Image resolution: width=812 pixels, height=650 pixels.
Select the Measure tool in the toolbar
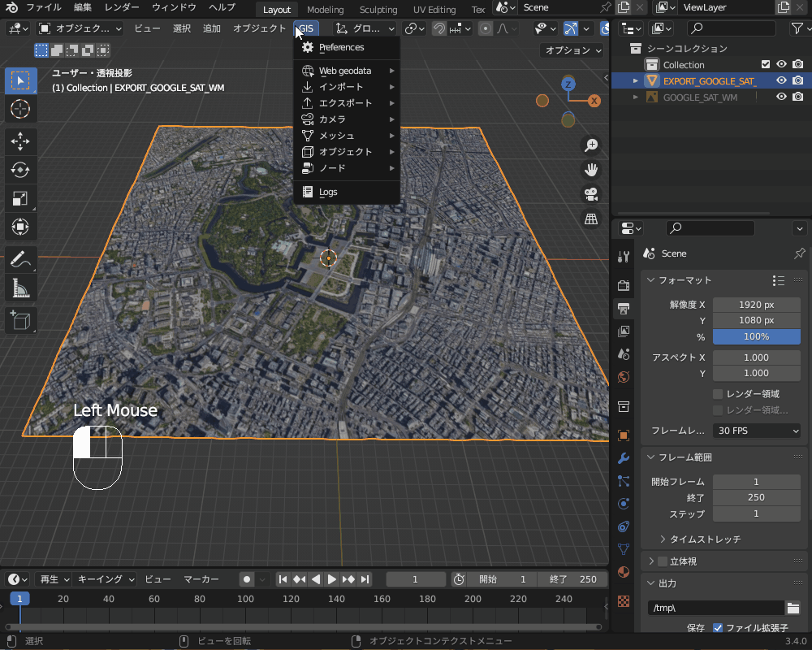click(x=20, y=287)
